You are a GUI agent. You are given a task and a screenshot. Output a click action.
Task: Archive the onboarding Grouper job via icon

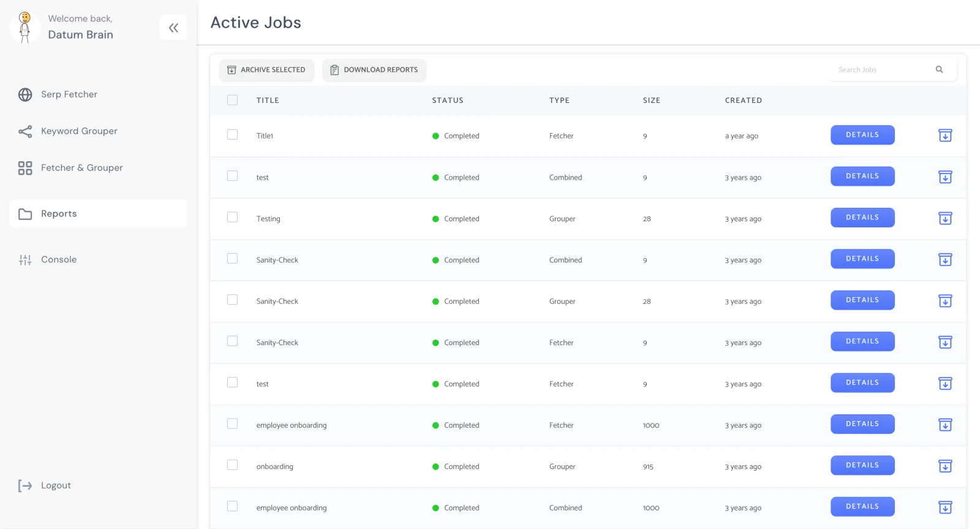945,466
